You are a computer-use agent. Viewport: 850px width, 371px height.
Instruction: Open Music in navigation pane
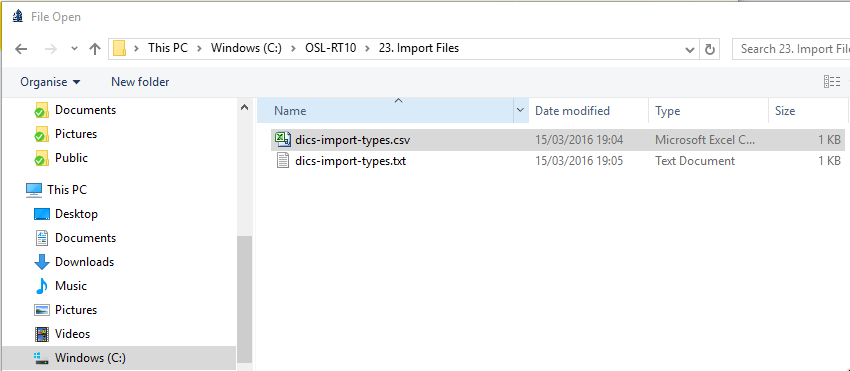[x=71, y=285]
